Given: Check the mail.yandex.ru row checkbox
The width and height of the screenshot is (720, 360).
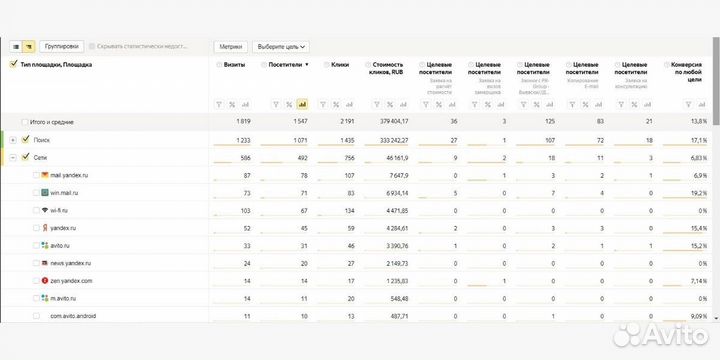Looking at the screenshot, I should point(36,175).
